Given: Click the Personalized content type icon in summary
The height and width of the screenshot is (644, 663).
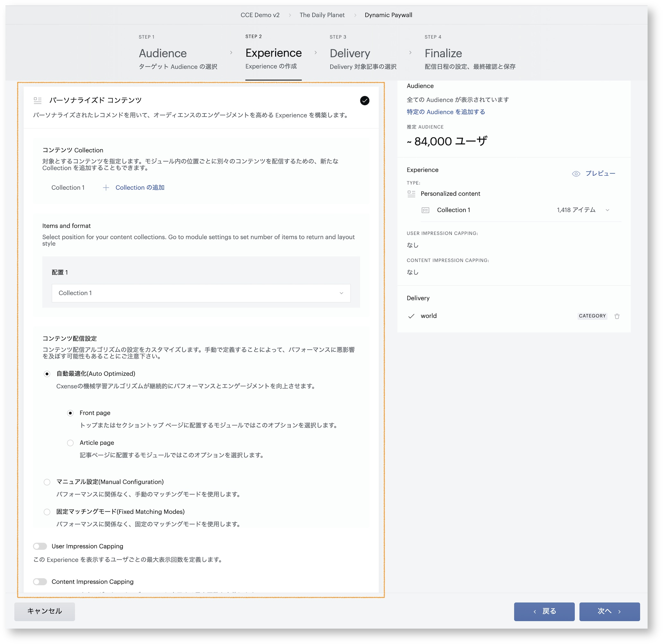Looking at the screenshot, I should (x=411, y=194).
